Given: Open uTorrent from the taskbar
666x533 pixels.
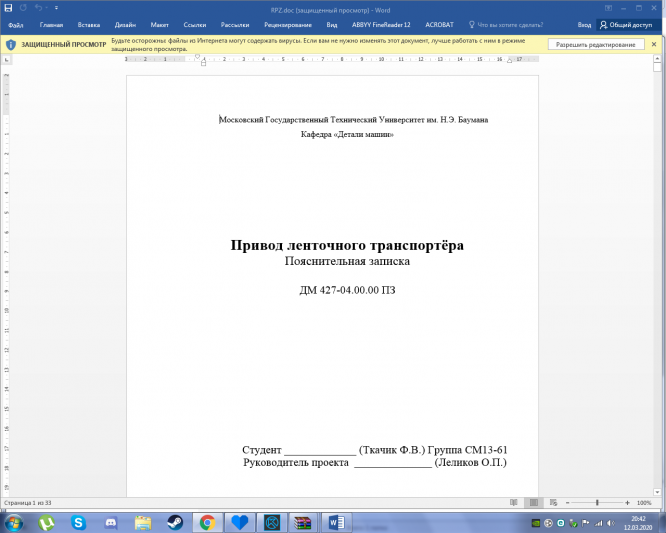Looking at the screenshot, I should point(46,523).
